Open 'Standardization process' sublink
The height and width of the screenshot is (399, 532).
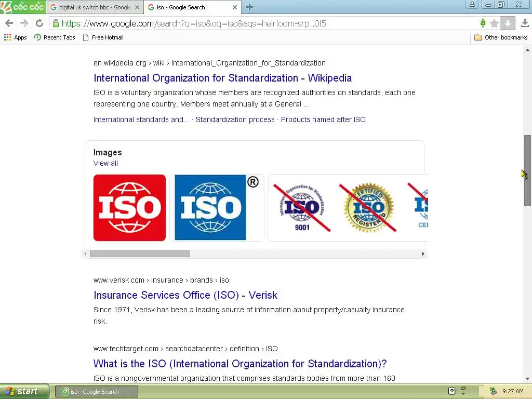click(235, 119)
